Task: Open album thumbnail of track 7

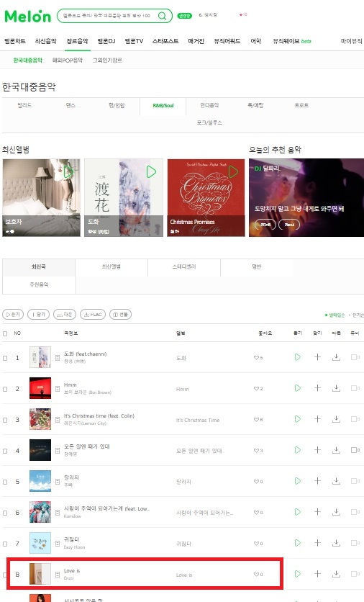Action: pos(40,543)
